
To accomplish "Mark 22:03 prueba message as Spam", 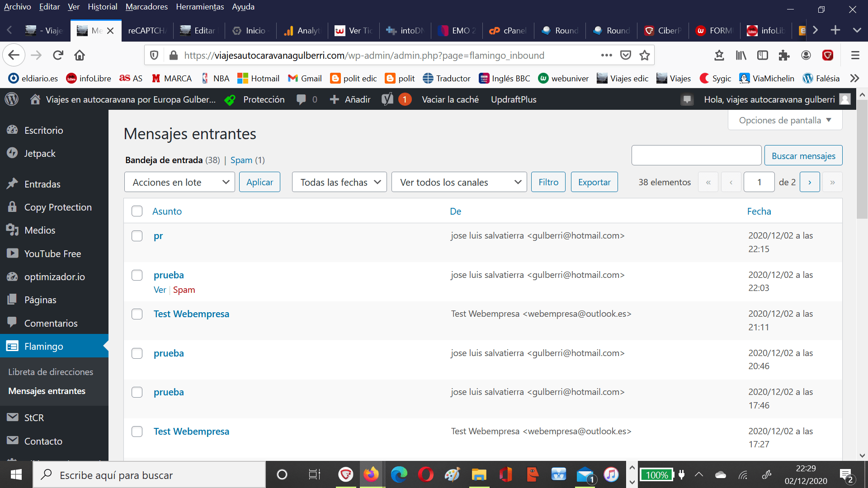I will (x=184, y=290).
